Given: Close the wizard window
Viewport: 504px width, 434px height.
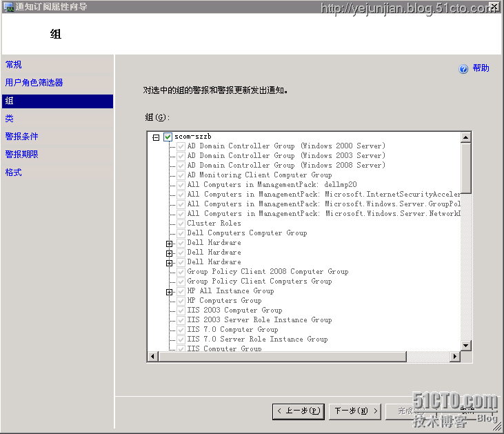Looking at the screenshot, I should [494, 6].
